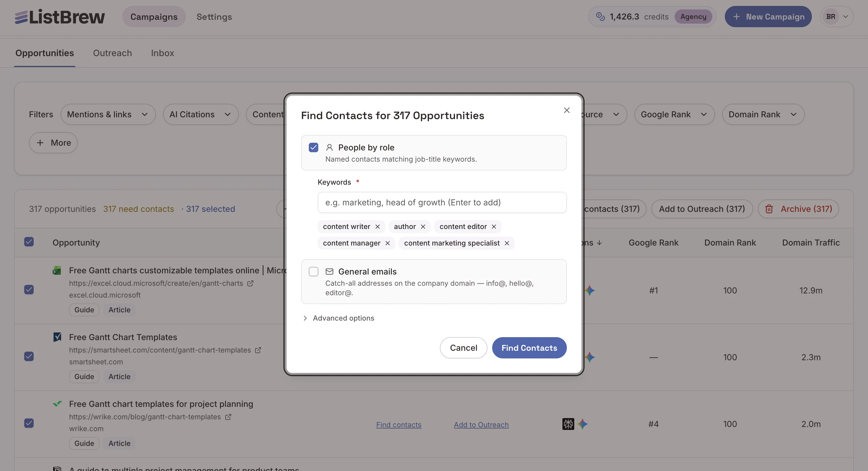
Task: Remove the content manager keyword
Action: tap(387, 243)
